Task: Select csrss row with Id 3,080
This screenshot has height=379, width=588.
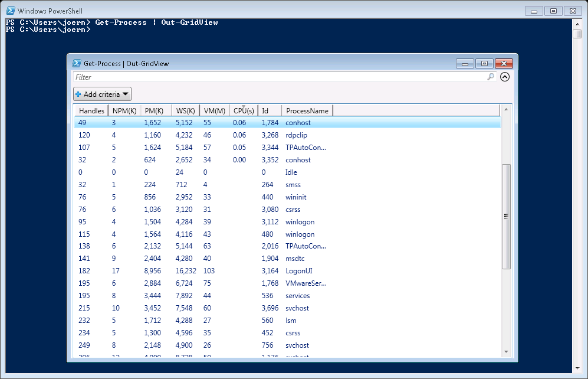Action: (x=287, y=210)
